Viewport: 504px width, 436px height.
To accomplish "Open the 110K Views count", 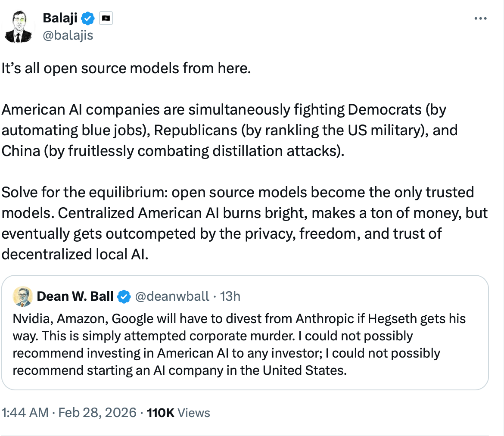I will pyautogui.click(x=178, y=412).
